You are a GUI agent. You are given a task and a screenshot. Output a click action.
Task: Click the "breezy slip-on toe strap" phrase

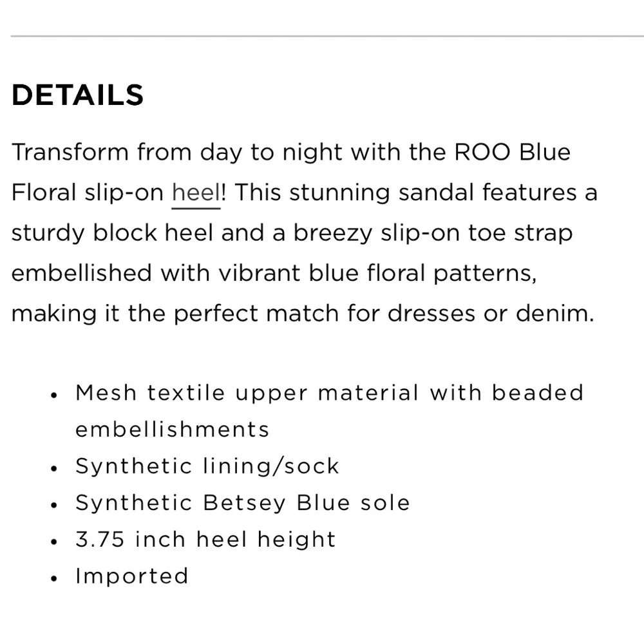(433, 233)
